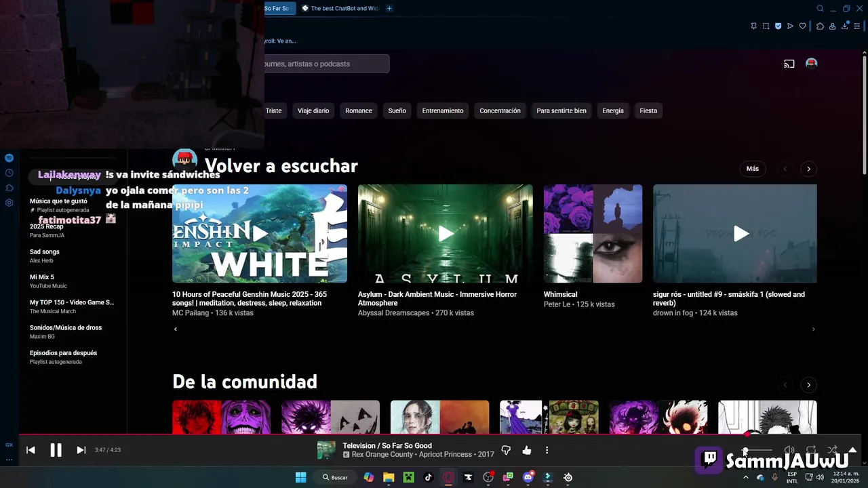Image resolution: width=868 pixels, height=488 pixels.
Task: Dislike the song with thumbs down
Action: (x=506, y=450)
